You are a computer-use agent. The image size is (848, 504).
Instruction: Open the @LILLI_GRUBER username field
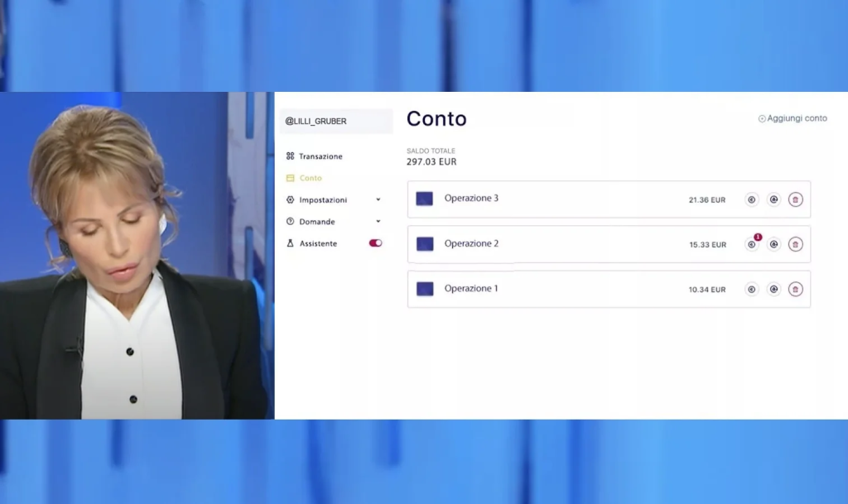coord(336,121)
